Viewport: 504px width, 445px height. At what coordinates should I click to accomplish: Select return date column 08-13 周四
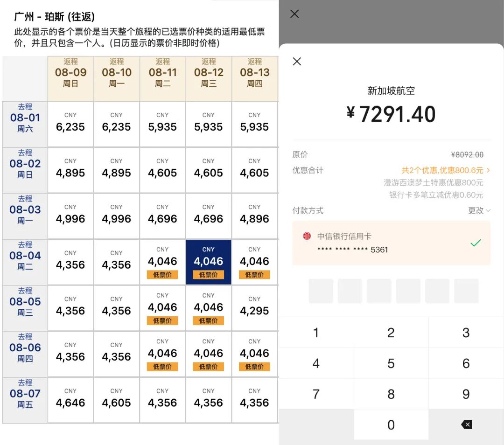pyautogui.click(x=255, y=79)
